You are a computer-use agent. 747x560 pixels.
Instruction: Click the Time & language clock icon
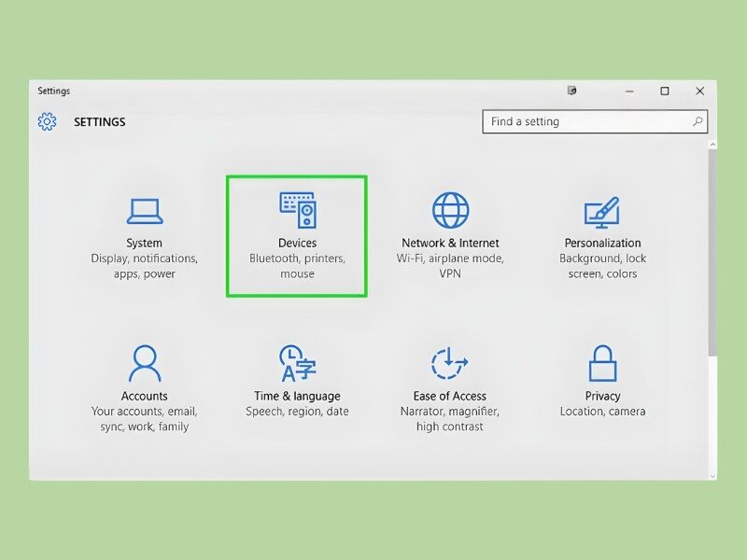(297, 363)
